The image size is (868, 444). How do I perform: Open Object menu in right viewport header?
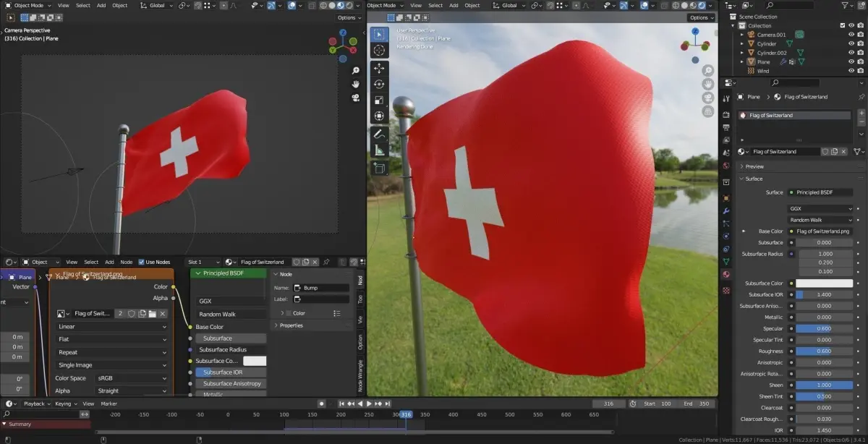(472, 5)
